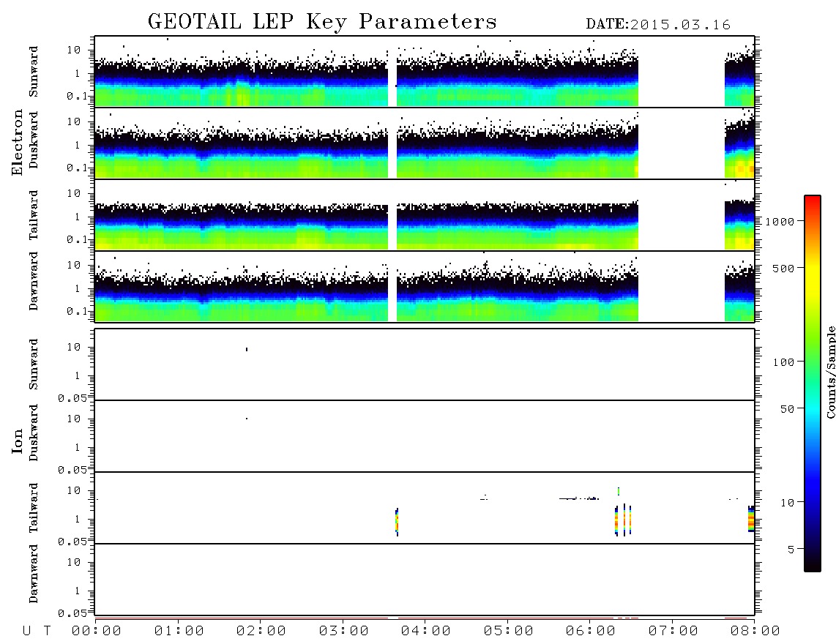Click the Ion Tailward burst at 08:00

(751, 519)
